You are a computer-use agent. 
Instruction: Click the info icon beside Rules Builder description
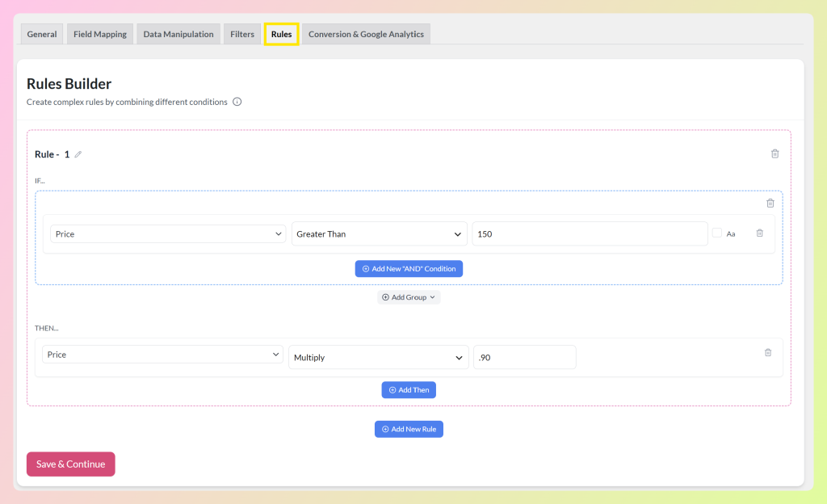(237, 102)
